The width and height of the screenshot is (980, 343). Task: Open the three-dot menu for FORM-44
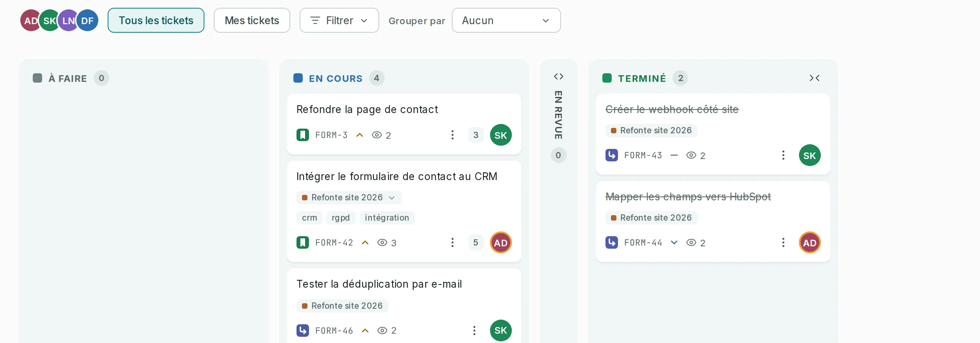point(783,242)
